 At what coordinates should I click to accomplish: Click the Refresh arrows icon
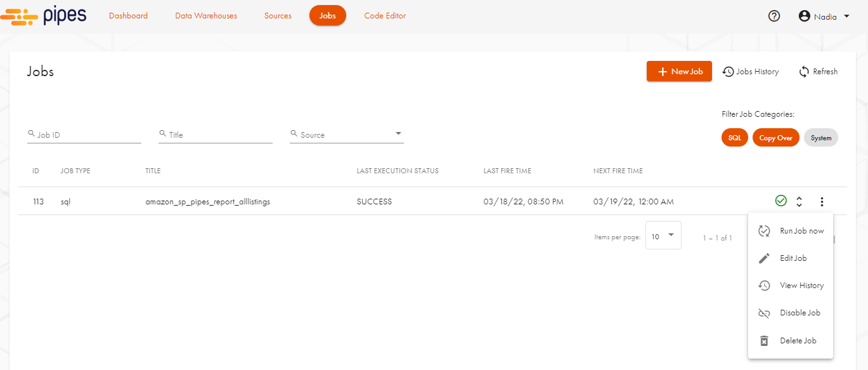click(804, 72)
